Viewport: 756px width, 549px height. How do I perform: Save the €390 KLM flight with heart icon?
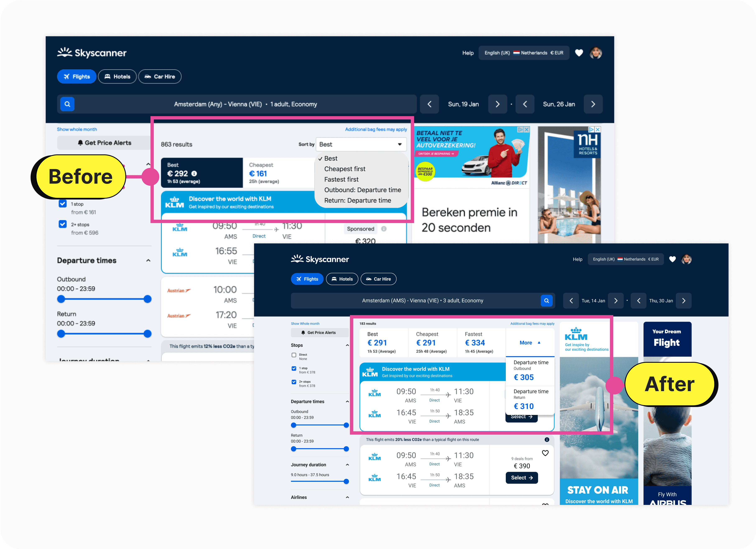(x=545, y=453)
